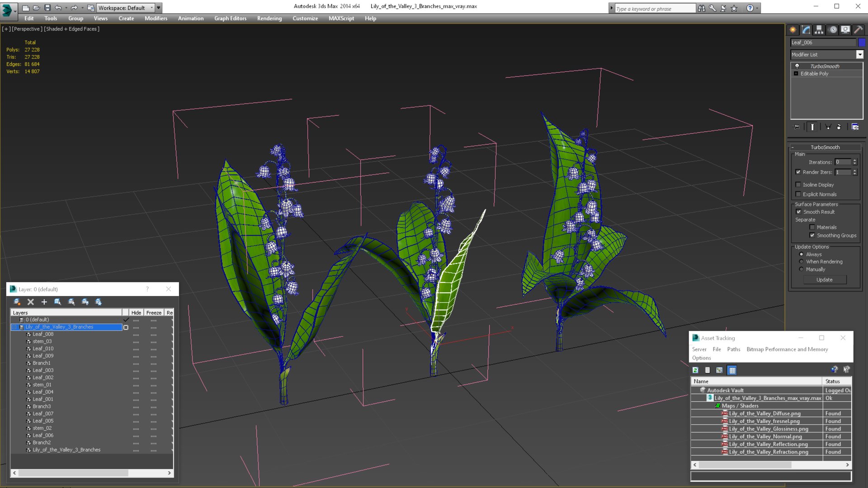868x488 pixels.
Task: Open Paths menu in Asset Tracking
Action: point(734,349)
